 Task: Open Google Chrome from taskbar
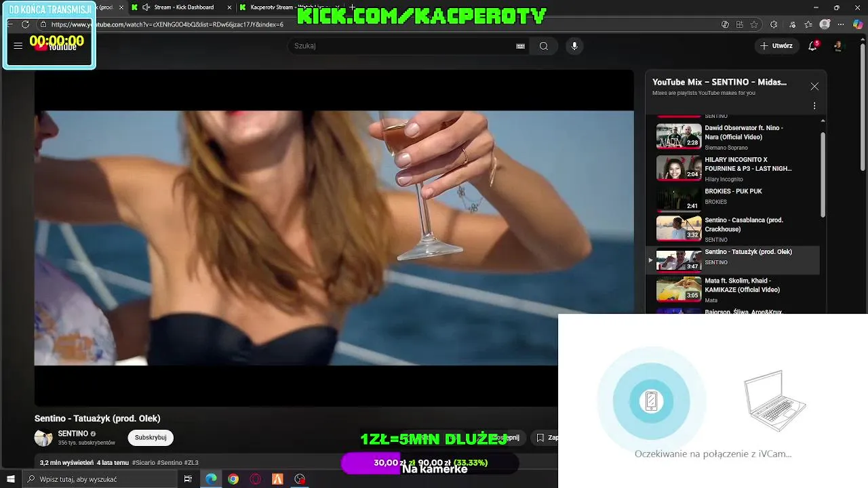point(233,479)
